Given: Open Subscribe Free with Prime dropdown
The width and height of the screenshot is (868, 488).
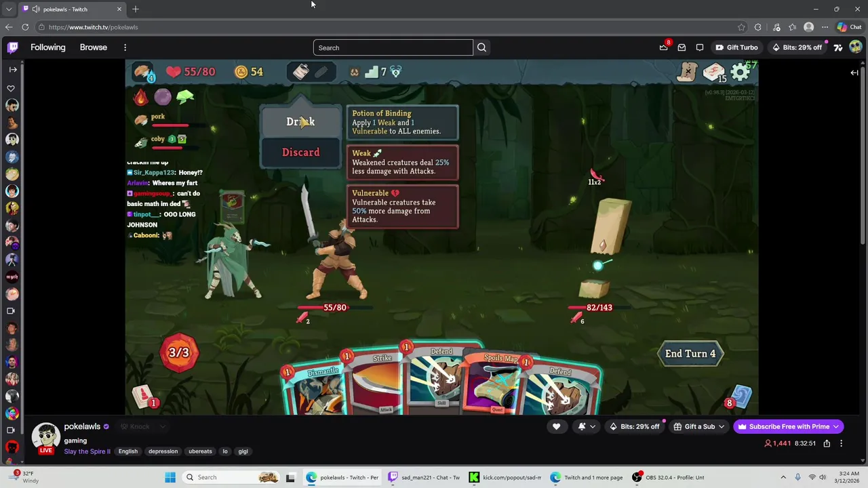Looking at the screenshot, I should pyautogui.click(x=788, y=426).
